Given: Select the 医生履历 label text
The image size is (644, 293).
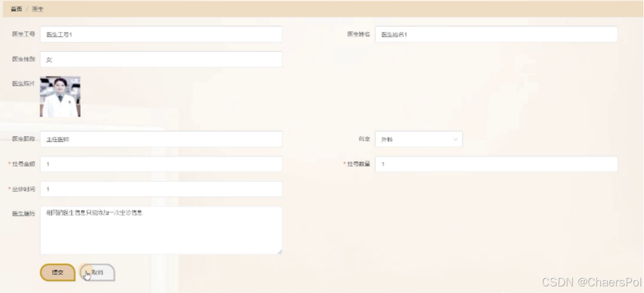Looking at the screenshot, I should 24,213.
